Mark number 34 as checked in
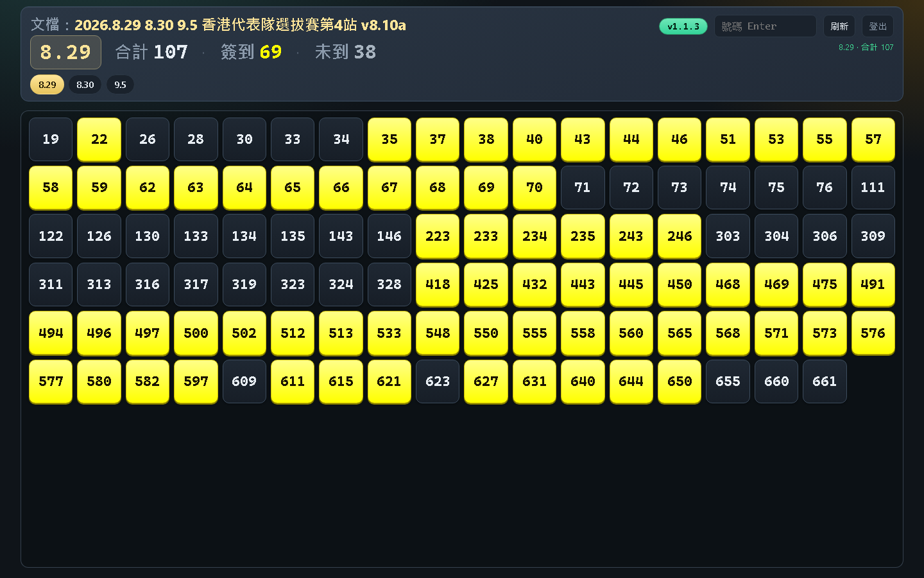This screenshot has height=578, width=924. (x=341, y=139)
